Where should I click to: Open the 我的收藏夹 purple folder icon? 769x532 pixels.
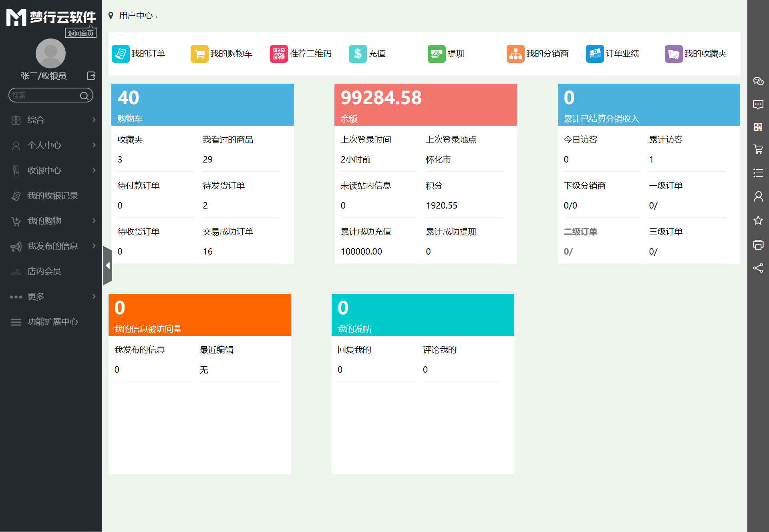point(674,54)
